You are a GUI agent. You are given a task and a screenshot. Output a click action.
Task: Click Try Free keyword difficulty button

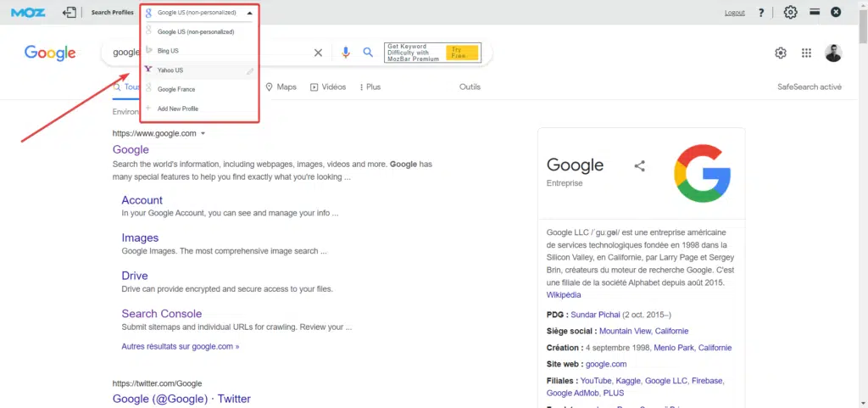(x=462, y=53)
